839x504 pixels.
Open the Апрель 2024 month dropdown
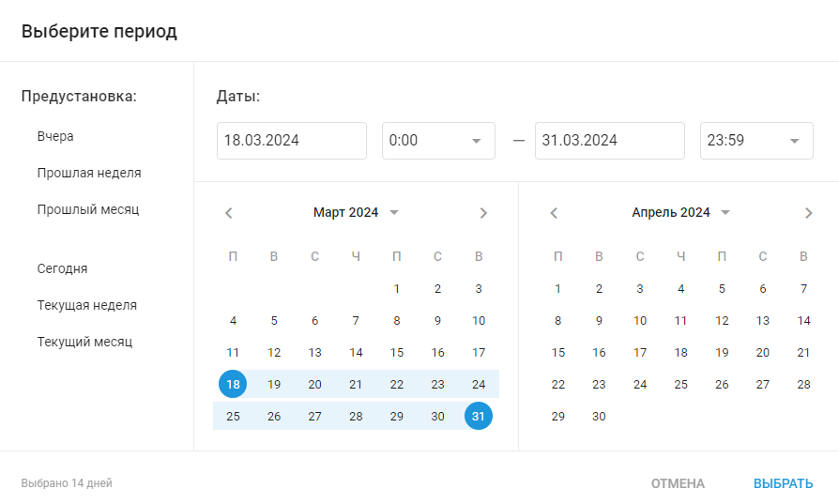(x=680, y=212)
